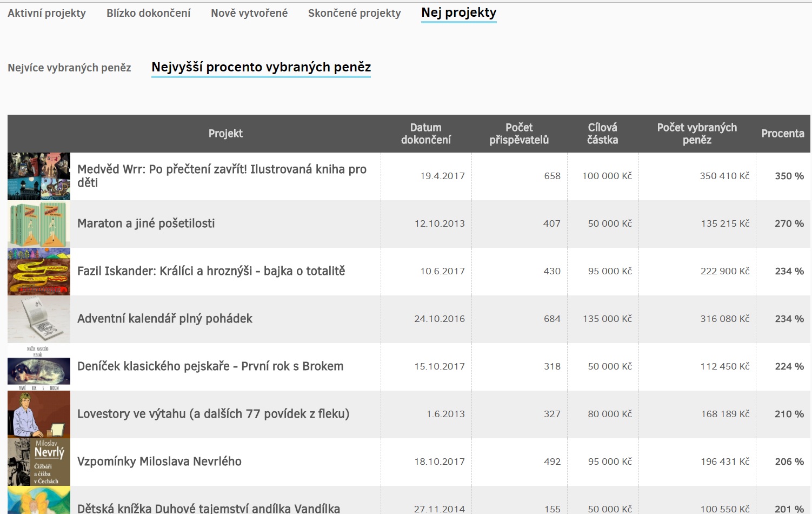812x514 pixels.
Task: Click Adventní kalendář thumbnail image
Action: [39, 319]
